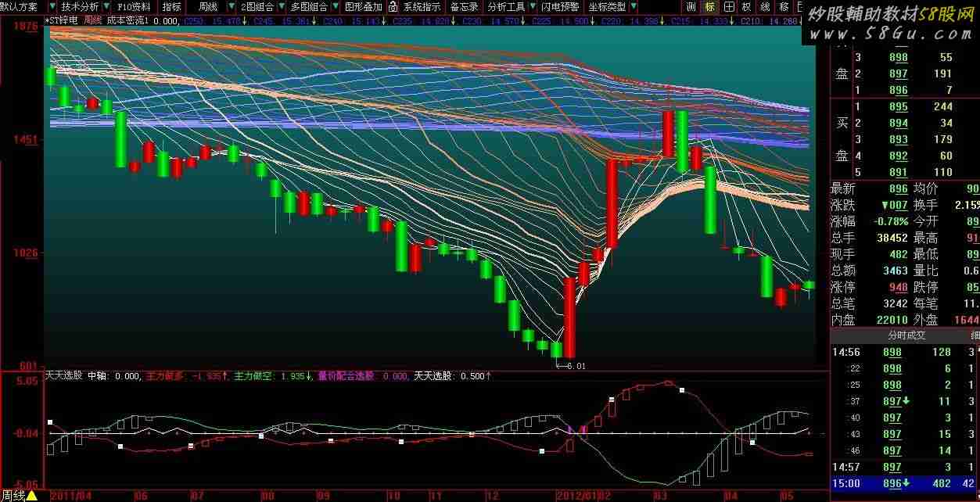Click the 2012/01 date on the time axis
The height and width of the screenshot is (502, 980).
tap(576, 495)
